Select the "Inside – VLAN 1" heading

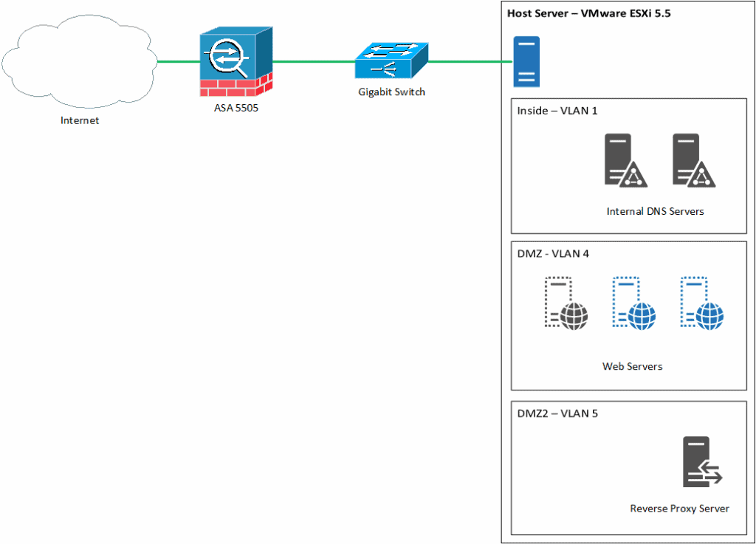coord(557,111)
